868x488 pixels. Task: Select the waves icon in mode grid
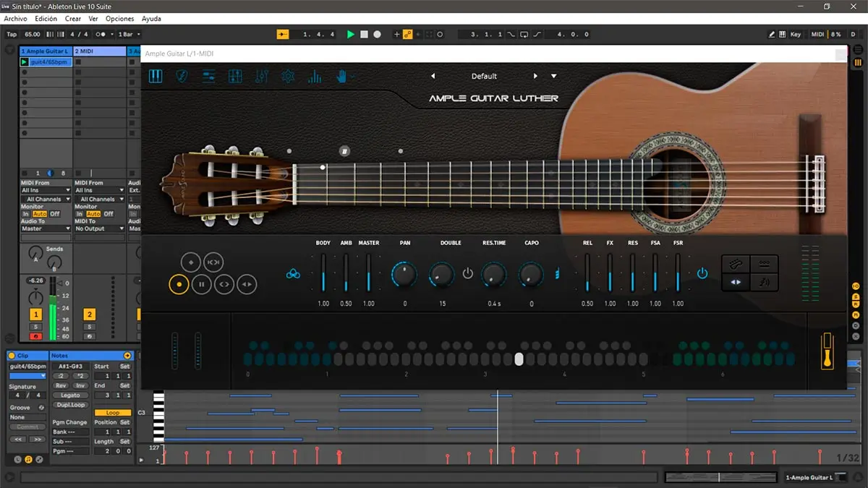(764, 262)
